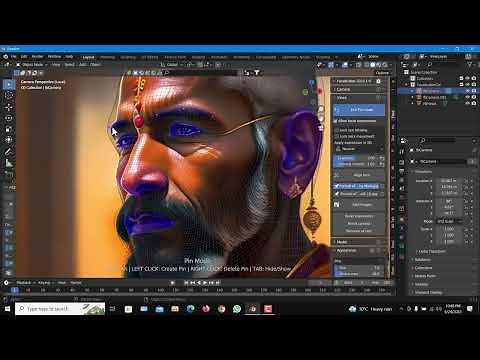This screenshot has height=360, width=480.
Task: Click the Task View taskbar icon
Action: [x=113, y=309]
